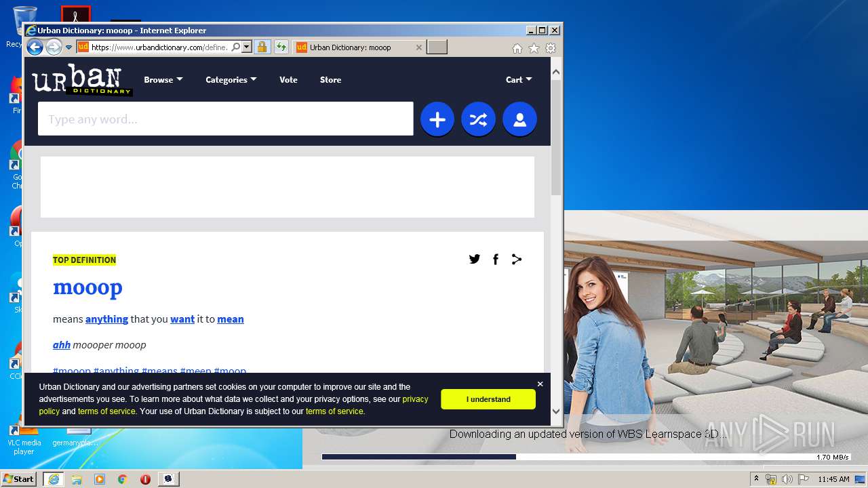Click the page scrollbar down arrow
The image size is (868, 488).
pos(556,411)
